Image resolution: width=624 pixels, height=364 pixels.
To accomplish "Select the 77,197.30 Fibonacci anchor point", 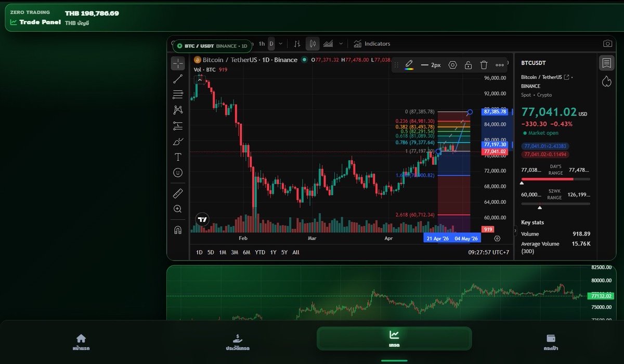I will tap(438, 151).
